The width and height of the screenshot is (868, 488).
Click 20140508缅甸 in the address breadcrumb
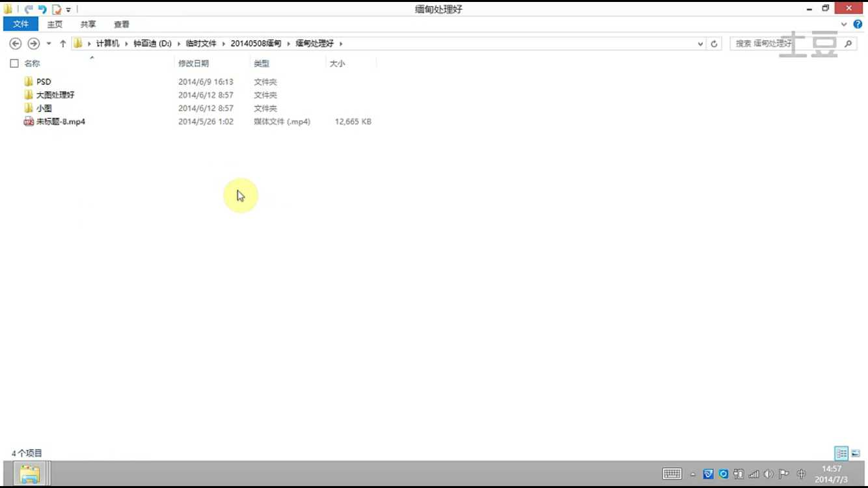pos(256,44)
